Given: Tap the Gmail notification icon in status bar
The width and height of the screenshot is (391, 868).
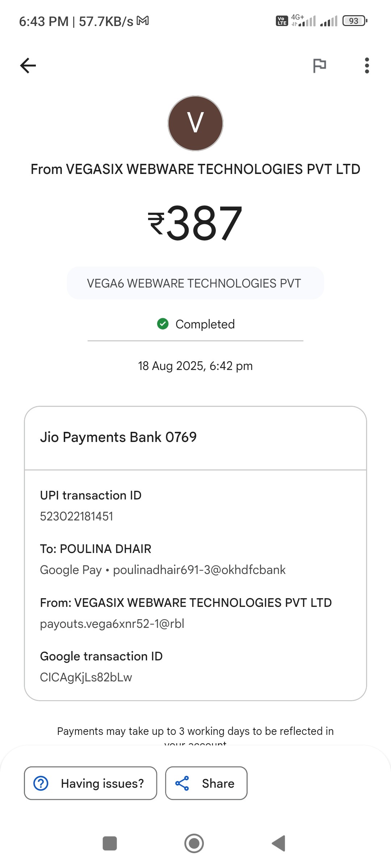Looking at the screenshot, I should click(143, 21).
